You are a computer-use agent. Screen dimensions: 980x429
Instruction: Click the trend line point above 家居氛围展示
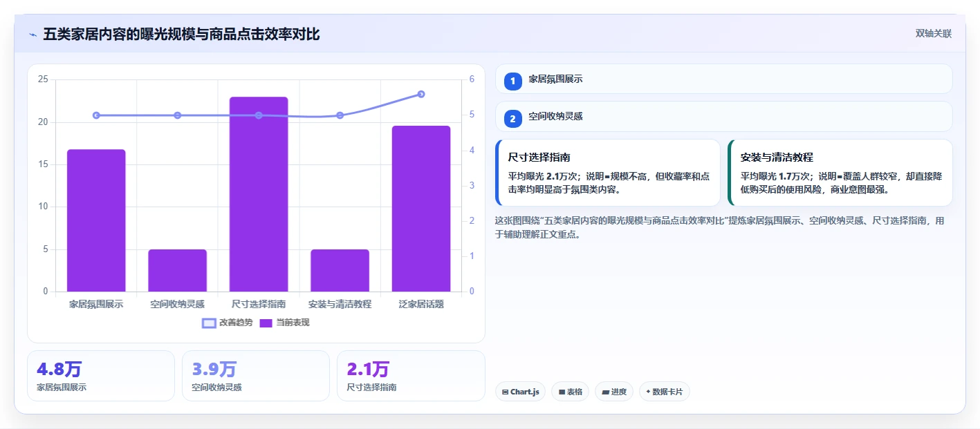click(96, 115)
